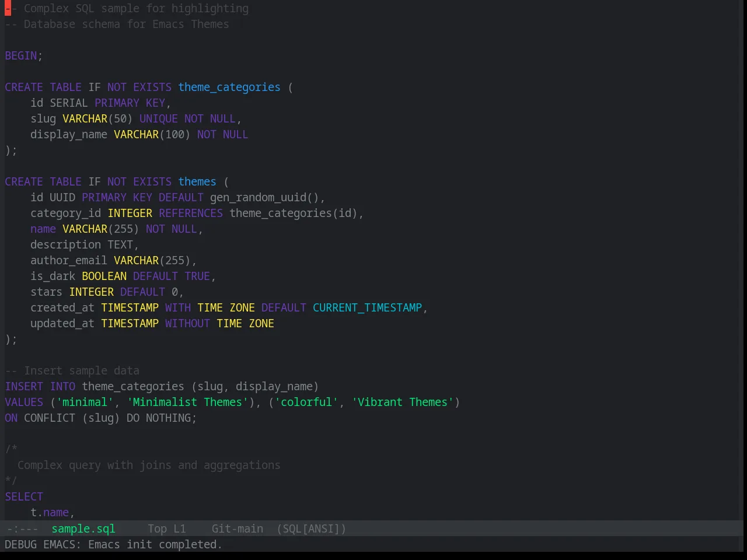Click the TRUE default value
The width and height of the screenshot is (747, 560).
(x=197, y=276)
